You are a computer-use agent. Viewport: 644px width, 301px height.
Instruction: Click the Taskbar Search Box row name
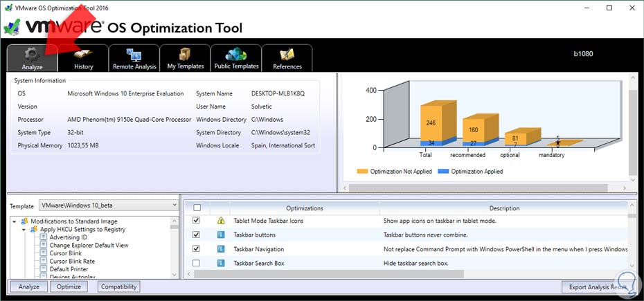click(x=259, y=263)
